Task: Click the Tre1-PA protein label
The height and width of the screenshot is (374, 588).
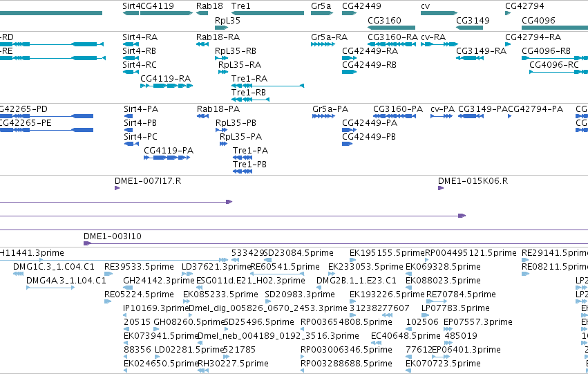Action: tap(251, 151)
